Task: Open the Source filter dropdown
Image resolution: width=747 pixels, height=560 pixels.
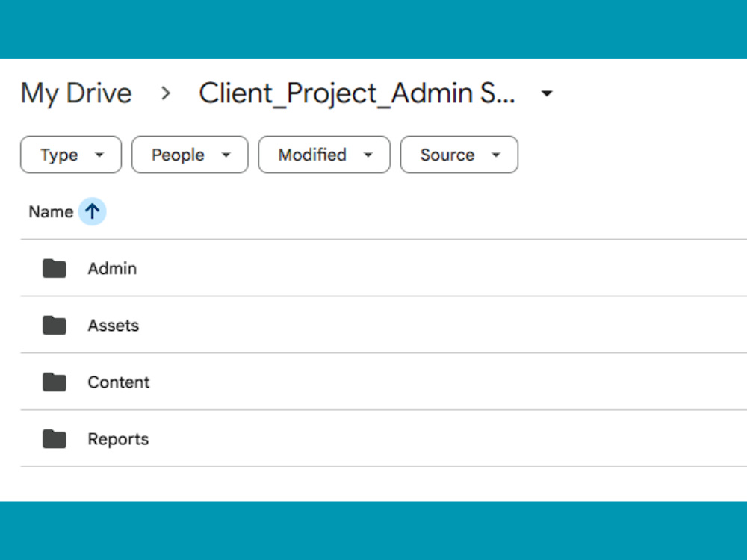Action: coord(459,155)
